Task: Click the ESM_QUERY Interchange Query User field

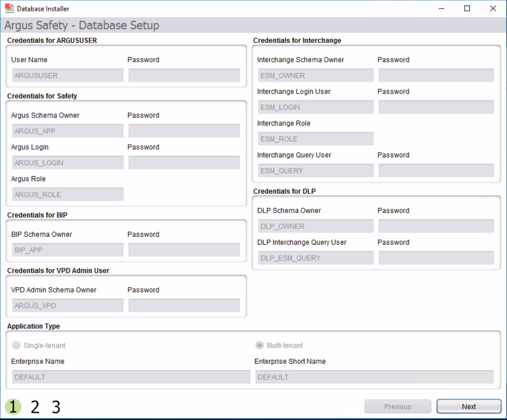Action: (x=315, y=170)
